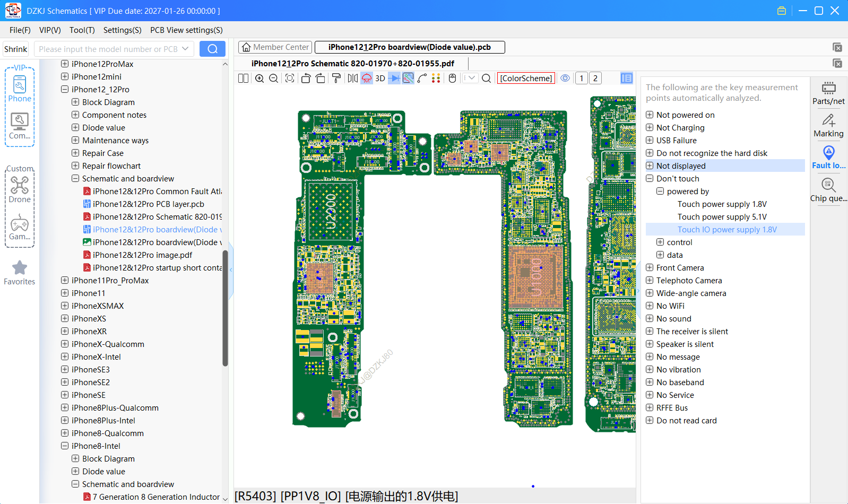Select Touch power supply 1.8V
The image size is (848, 504).
(722, 204)
